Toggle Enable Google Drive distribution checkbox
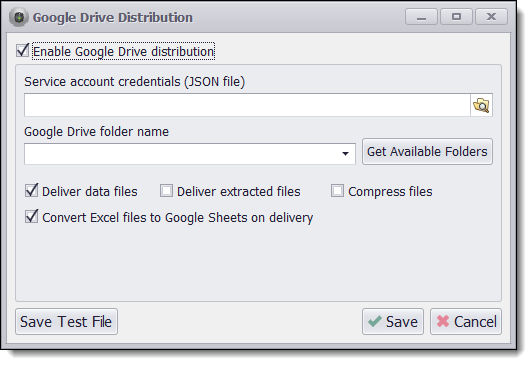This screenshot has height=365, width=532. [x=23, y=51]
